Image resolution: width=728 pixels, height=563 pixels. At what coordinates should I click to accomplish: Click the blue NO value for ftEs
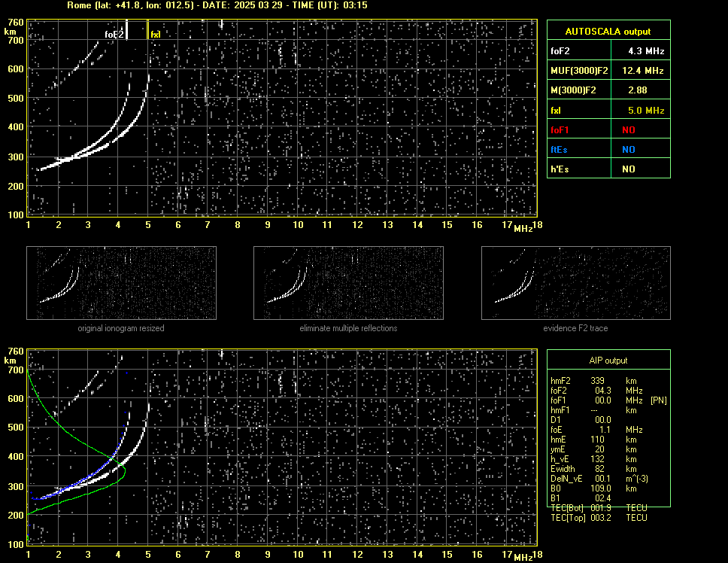[x=629, y=150]
